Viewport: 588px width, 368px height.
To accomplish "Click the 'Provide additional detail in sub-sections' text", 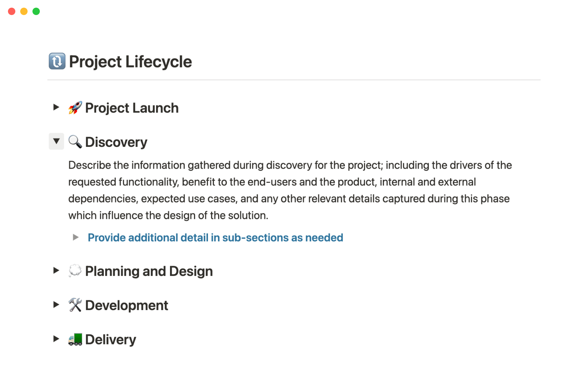I will [215, 238].
